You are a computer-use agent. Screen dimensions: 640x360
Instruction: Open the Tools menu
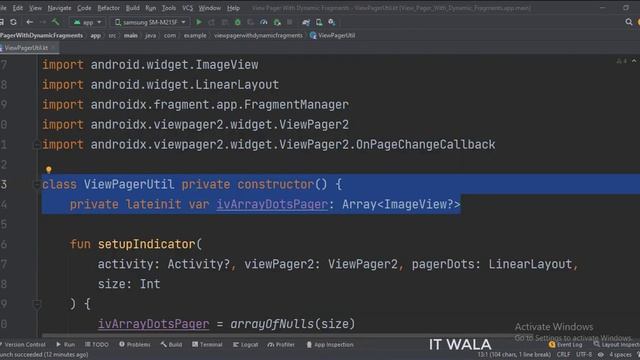coord(169,8)
